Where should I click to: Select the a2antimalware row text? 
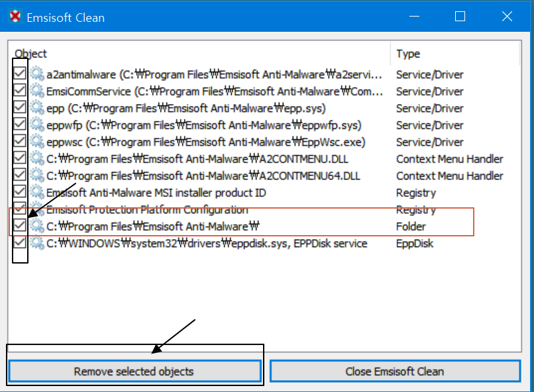pyautogui.click(x=214, y=75)
